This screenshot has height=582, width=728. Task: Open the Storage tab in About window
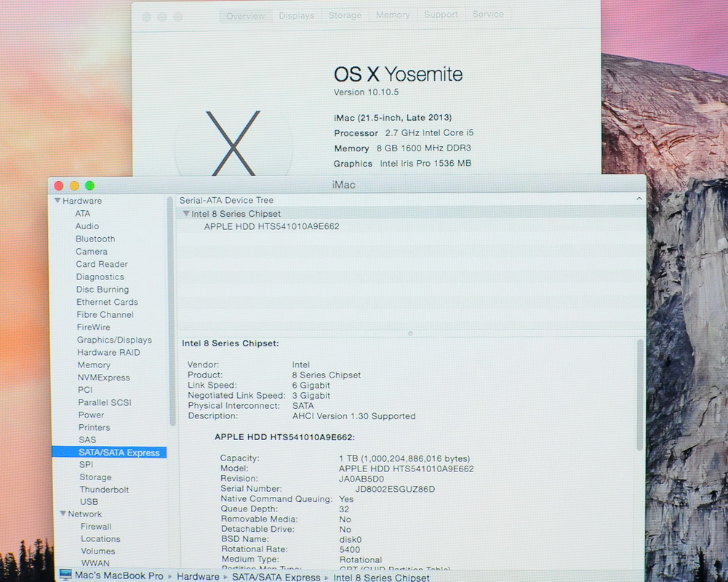345,15
